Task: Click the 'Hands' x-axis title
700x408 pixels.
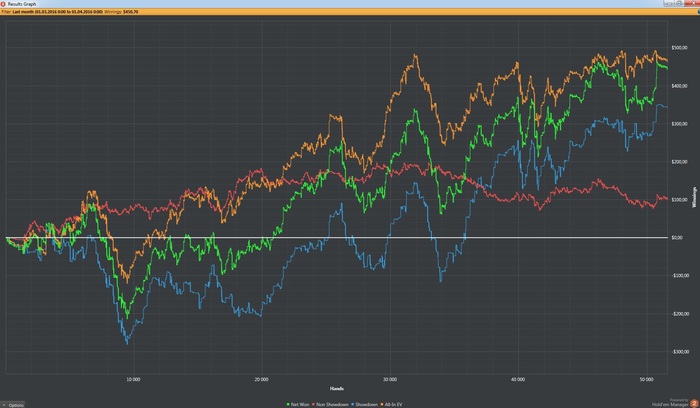Action: [x=337, y=389]
